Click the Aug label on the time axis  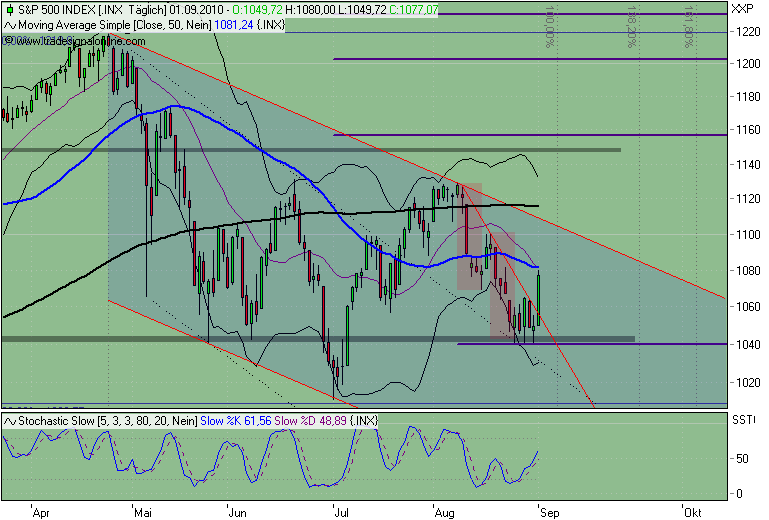(445, 513)
